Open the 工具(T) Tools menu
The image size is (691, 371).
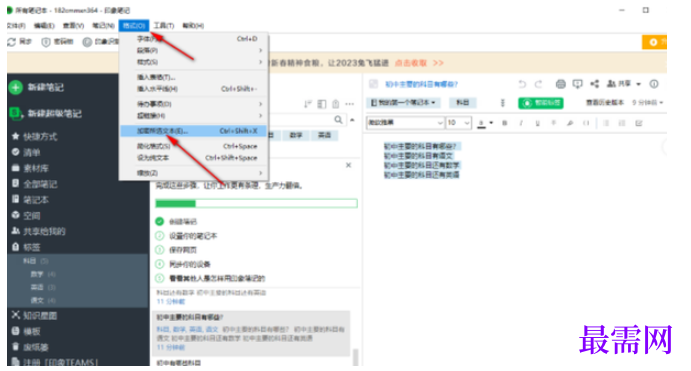coord(163,26)
